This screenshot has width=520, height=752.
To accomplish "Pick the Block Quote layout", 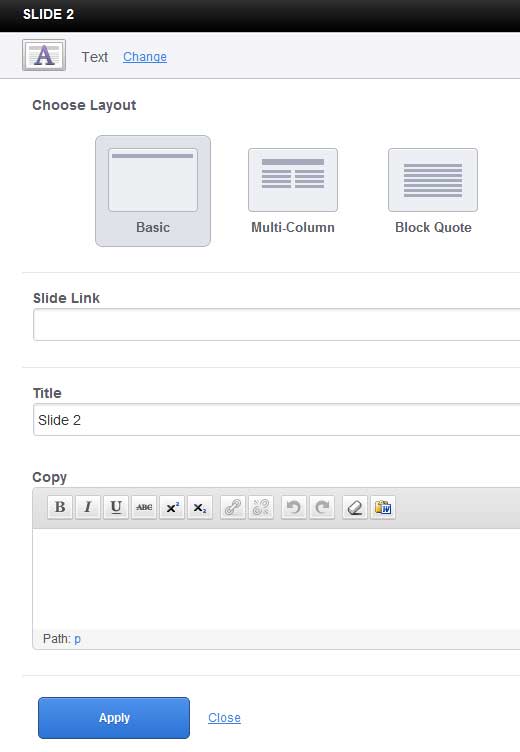I will 433,191.
